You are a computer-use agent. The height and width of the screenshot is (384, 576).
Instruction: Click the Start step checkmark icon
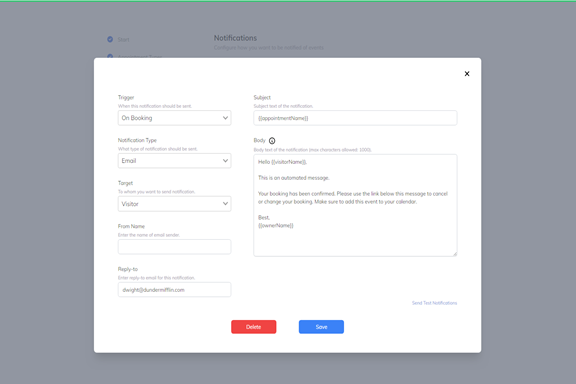[x=110, y=39]
